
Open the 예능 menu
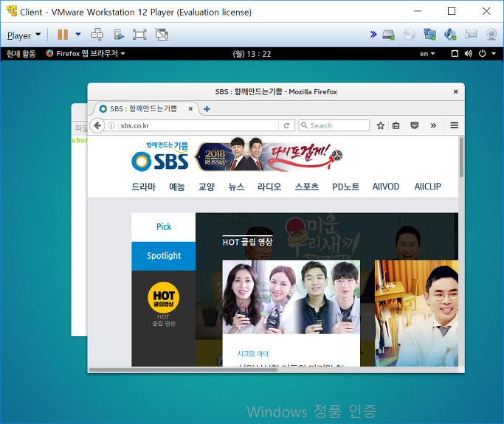click(x=177, y=187)
